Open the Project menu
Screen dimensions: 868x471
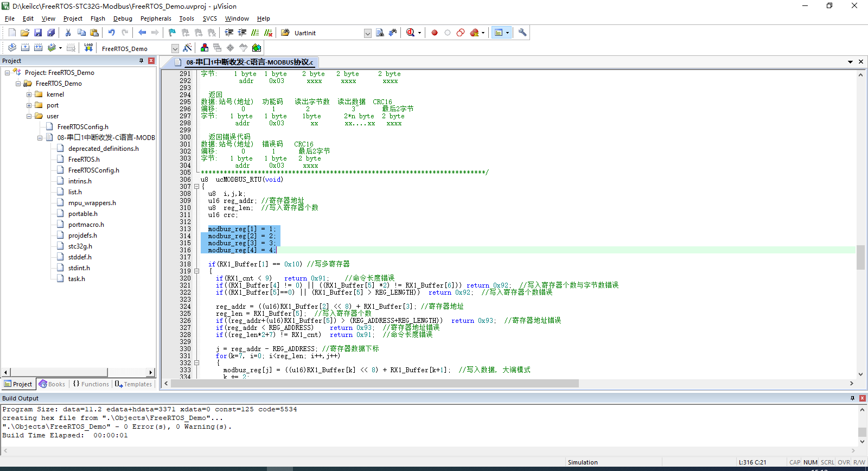pos(73,18)
